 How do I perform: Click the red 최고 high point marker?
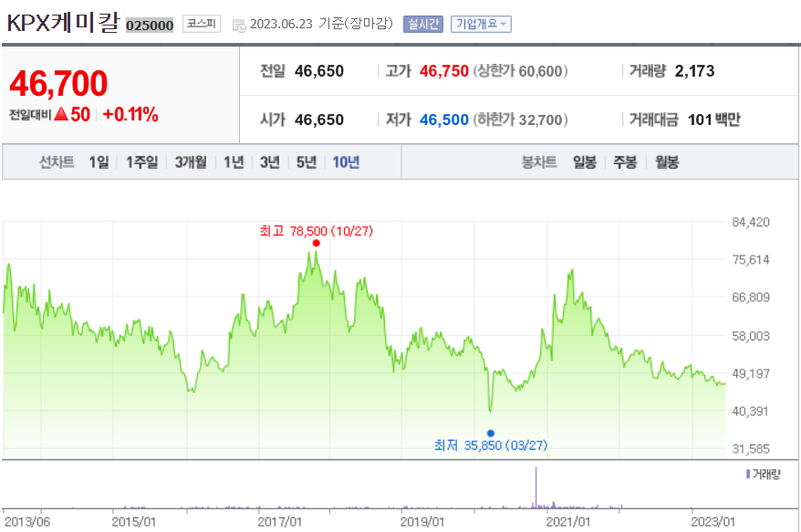pos(317,244)
